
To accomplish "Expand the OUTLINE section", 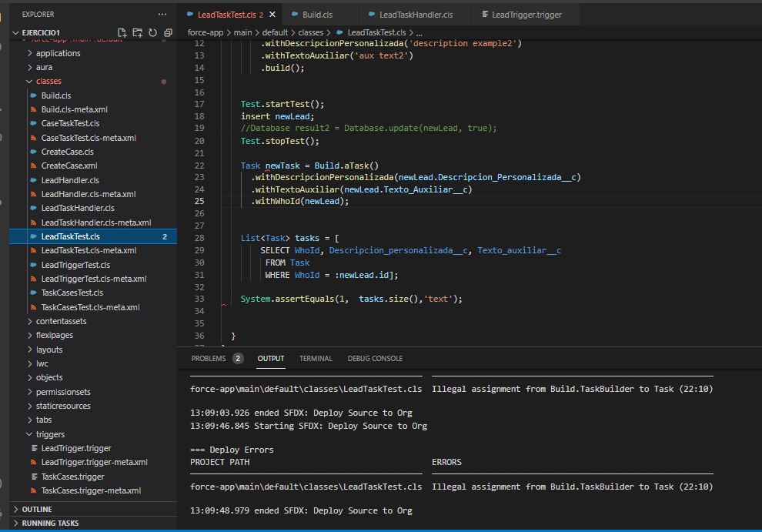I will [x=36, y=508].
